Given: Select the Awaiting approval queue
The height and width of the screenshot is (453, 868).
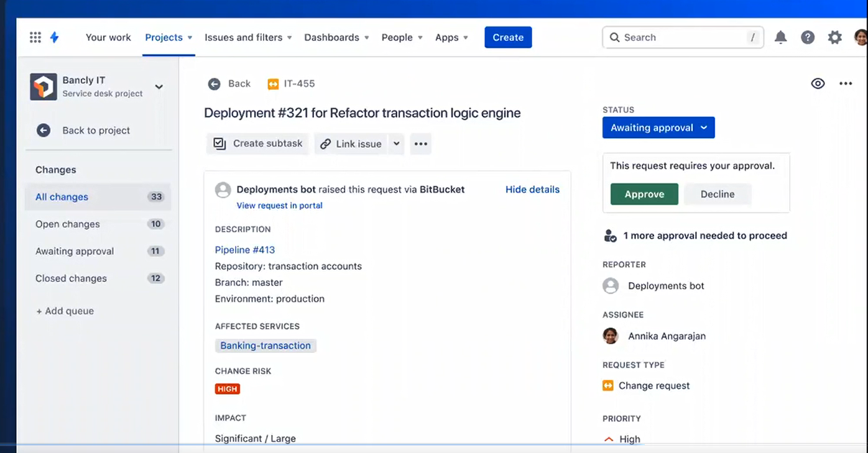Looking at the screenshot, I should click(98, 252).
